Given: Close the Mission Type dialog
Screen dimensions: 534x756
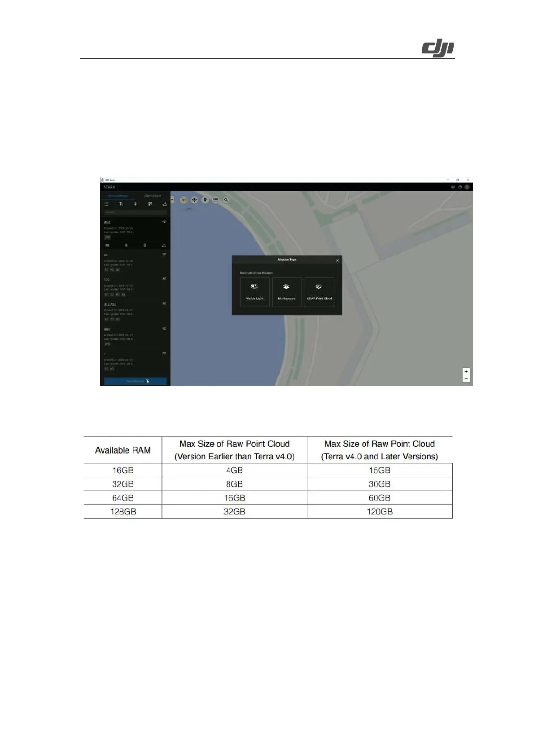Looking at the screenshot, I should 337,260.
